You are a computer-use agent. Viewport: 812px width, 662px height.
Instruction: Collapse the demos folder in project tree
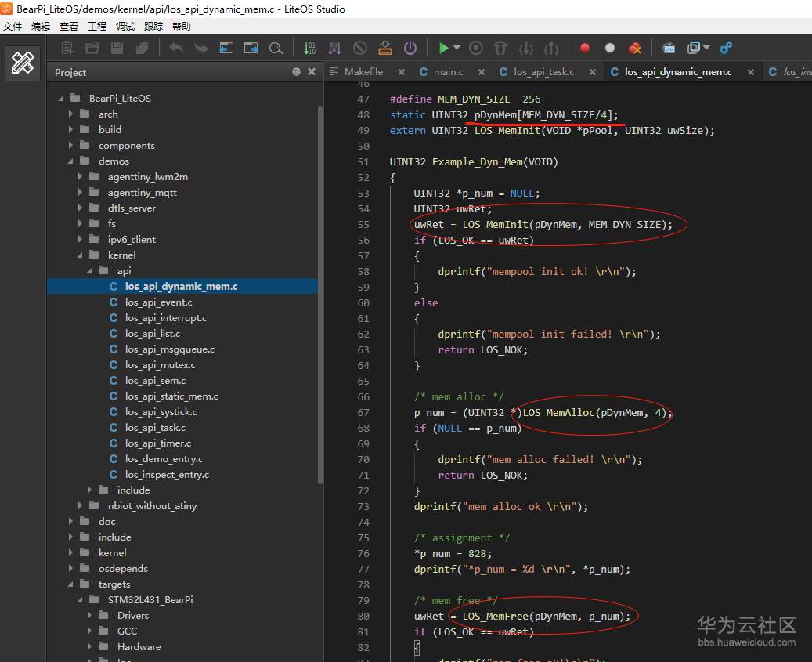[x=72, y=161]
